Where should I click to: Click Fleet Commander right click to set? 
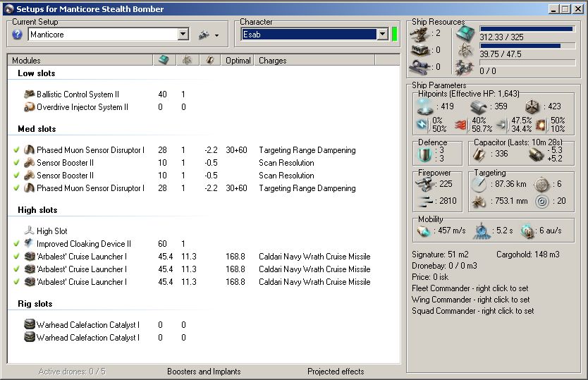(x=470, y=288)
